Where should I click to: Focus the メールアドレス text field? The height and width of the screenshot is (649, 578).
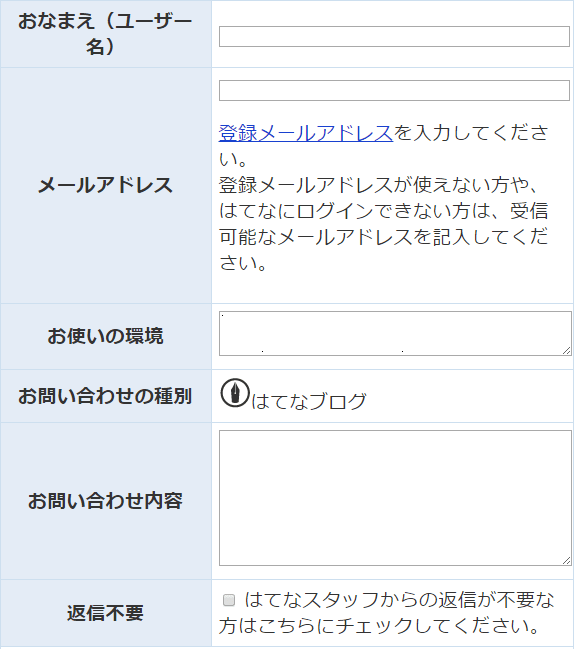click(394, 90)
